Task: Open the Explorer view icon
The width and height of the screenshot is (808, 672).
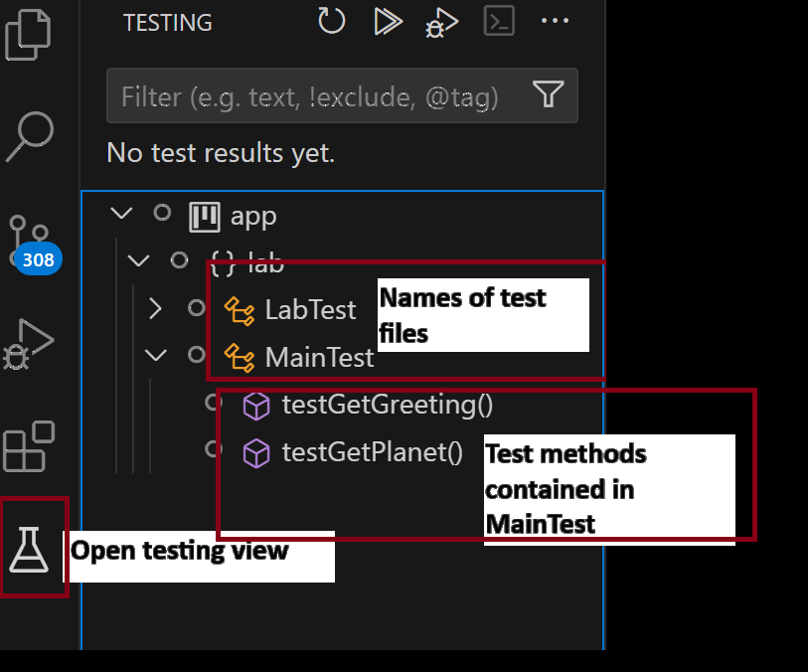Action: tap(30, 35)
